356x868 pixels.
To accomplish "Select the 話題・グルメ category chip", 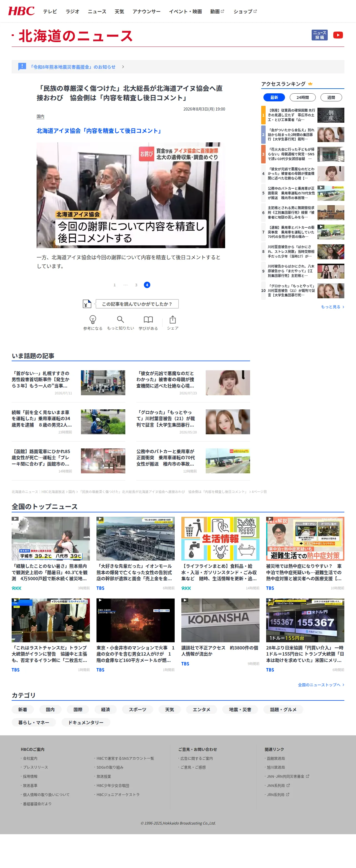I will (283, 709).
